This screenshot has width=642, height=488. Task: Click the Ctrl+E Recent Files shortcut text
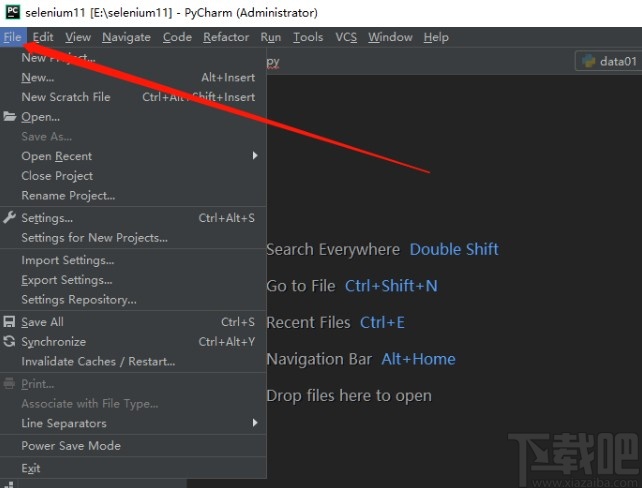pyautogui.click(x=382, y=322)
